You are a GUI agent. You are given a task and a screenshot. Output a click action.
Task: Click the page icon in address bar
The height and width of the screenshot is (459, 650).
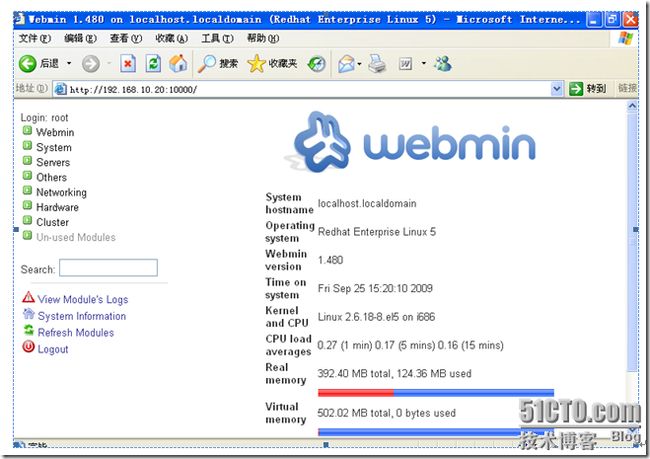pyautogui.click(x=61, y=89)
